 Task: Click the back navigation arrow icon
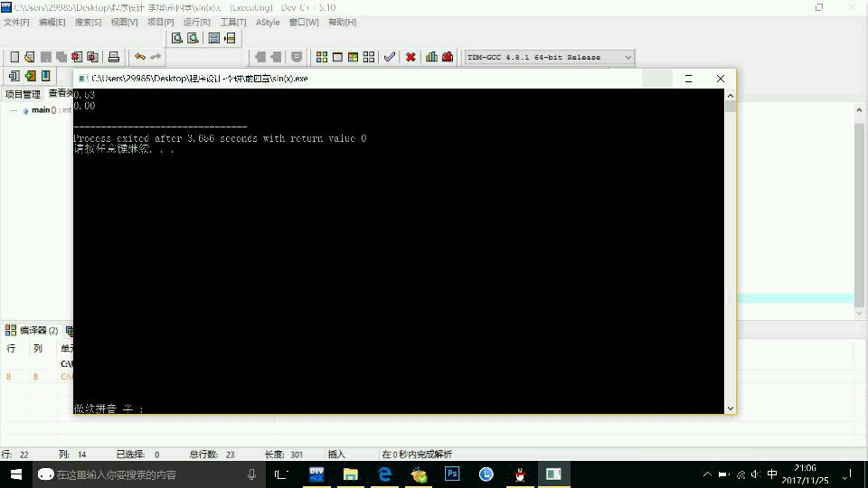[x=259, y=56]
